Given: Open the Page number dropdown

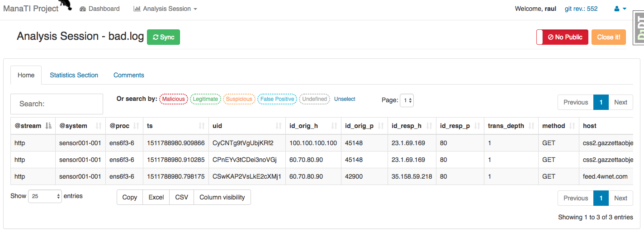Looking at the screenshot, I should 407,100.
